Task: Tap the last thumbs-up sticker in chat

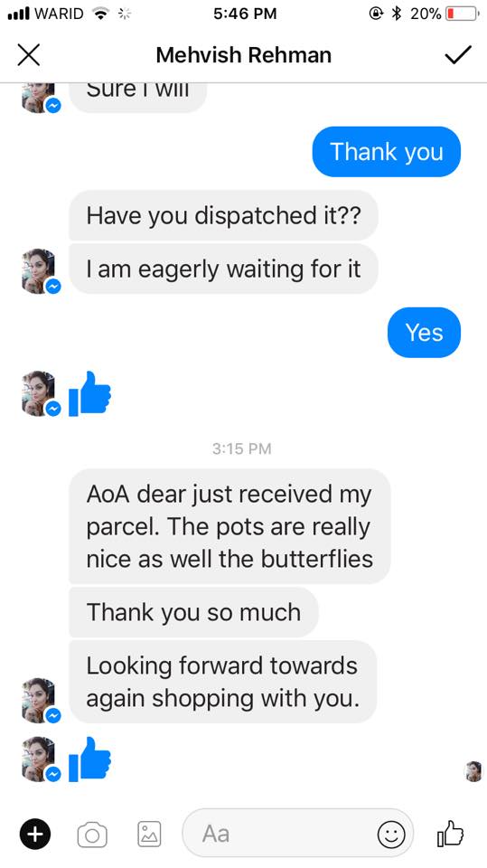Action: [89, 759]
